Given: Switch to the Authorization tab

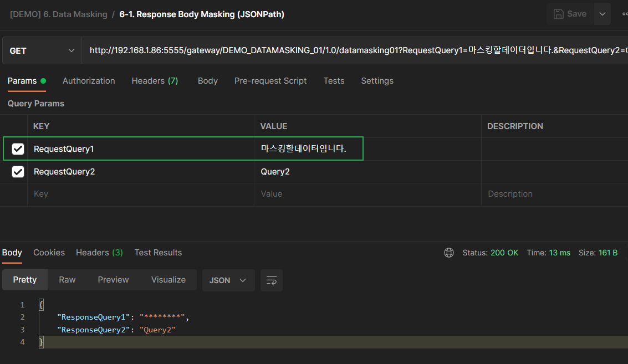Looking at the screenshot, I should [89, 81].
